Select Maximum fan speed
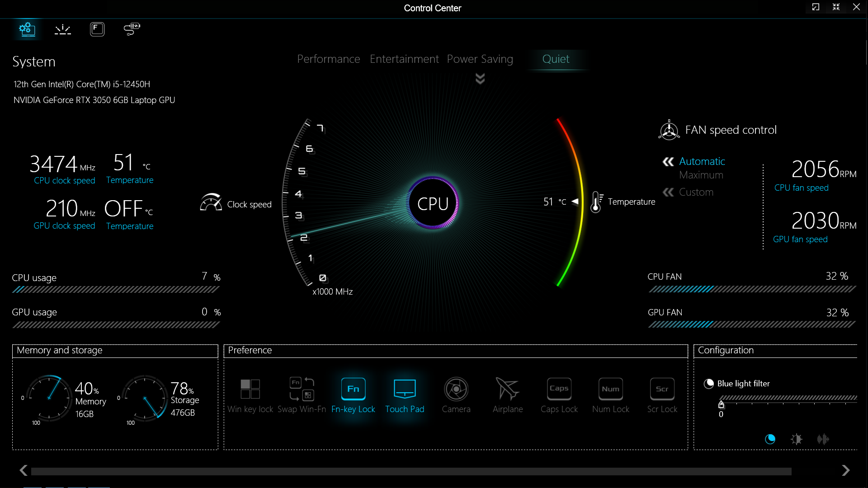 click(x=701, y=175)
